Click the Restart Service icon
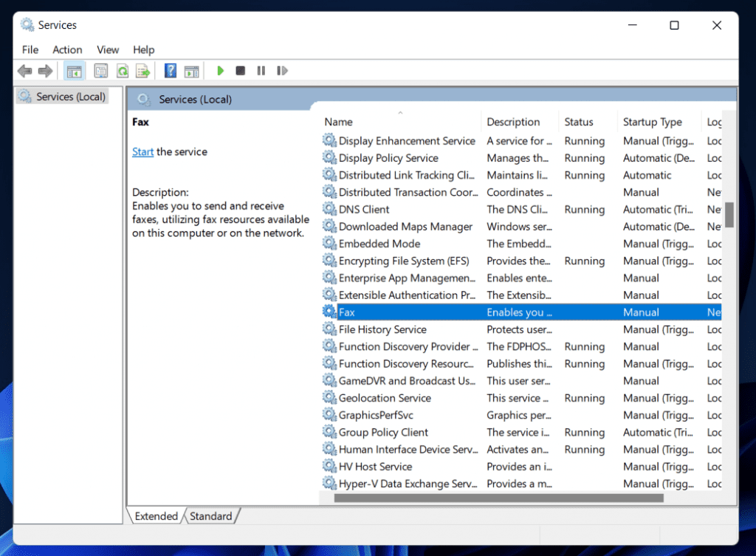Image resolution: width=756 pixels, height=556 pixels. (281, 70)
